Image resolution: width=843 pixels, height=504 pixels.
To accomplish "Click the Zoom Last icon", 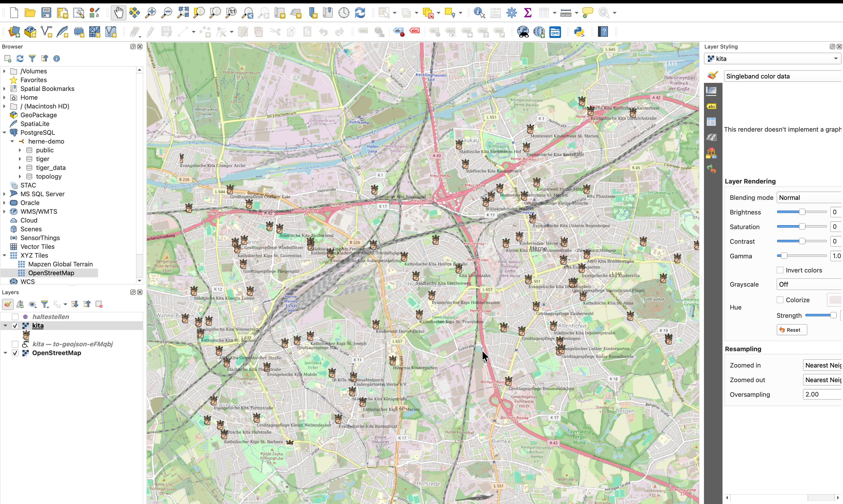I will click(x=248, y=13).
